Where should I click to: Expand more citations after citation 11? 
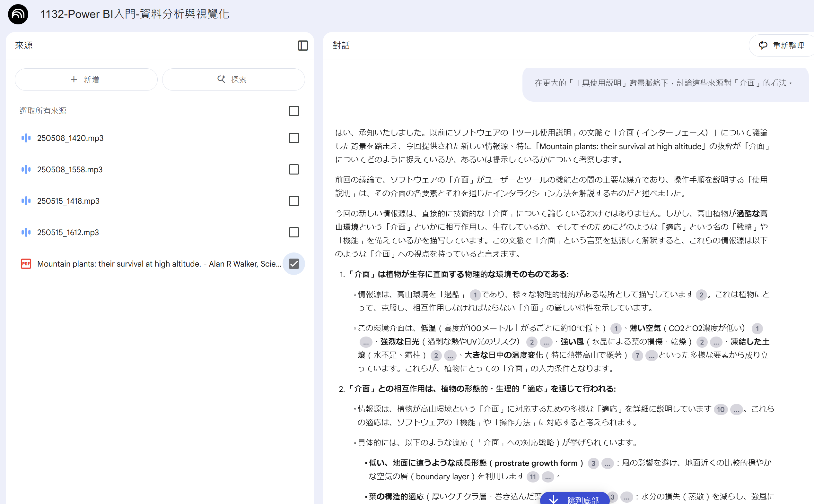[548, 477]
